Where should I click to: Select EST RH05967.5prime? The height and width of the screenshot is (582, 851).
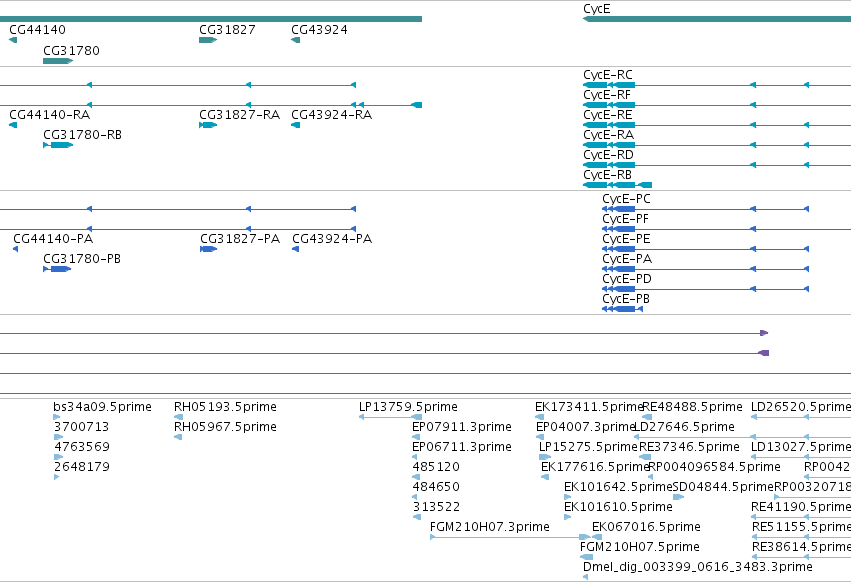(225, 427)
